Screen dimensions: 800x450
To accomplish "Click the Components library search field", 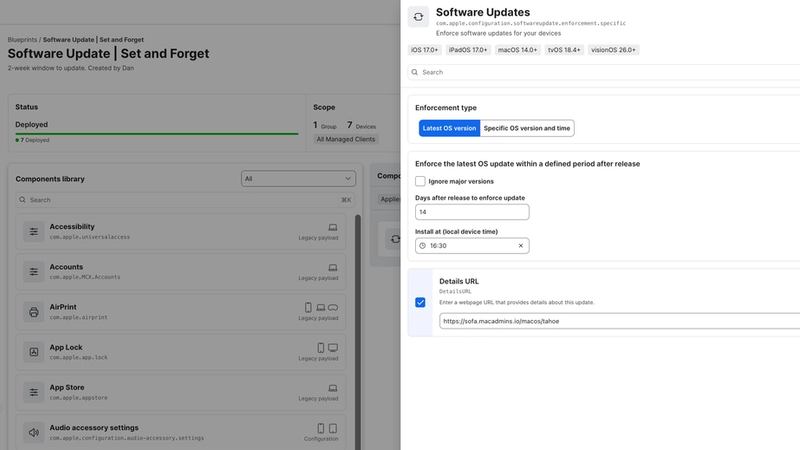I will tap(185, 200).
